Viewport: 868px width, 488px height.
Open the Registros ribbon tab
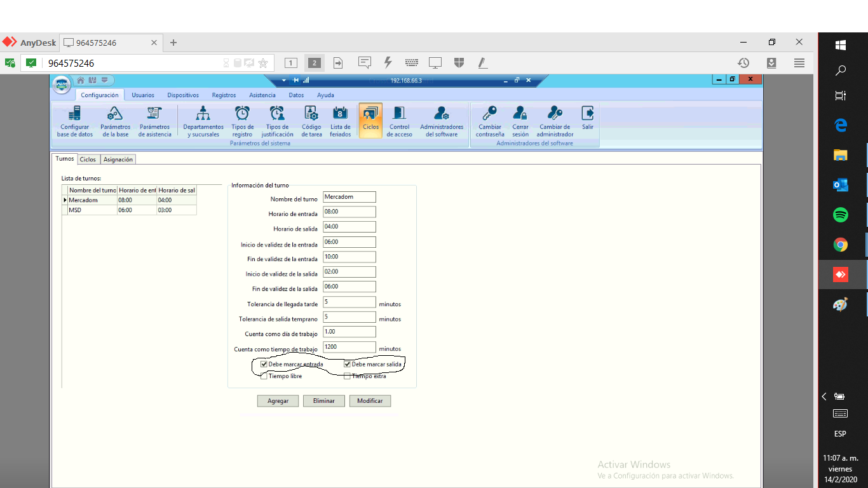point(224,95)
